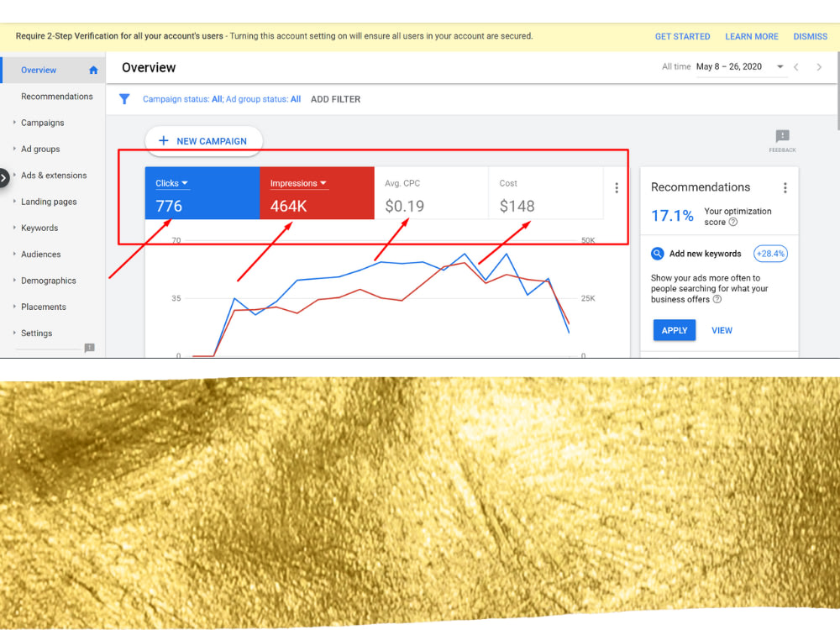The image size is (840, 630).
Task: Apply the Add new keywords recommendation
Action: pyautogui.click(x=674, y=330)
